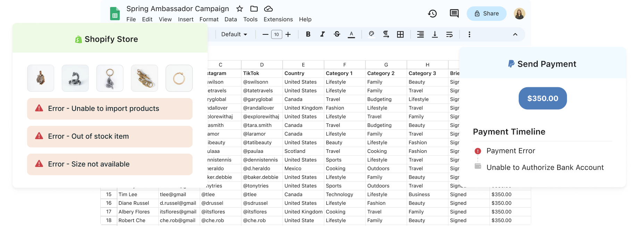
Task: Move document using folder icon
Action: pyautogui.click(x=254, y=9)
